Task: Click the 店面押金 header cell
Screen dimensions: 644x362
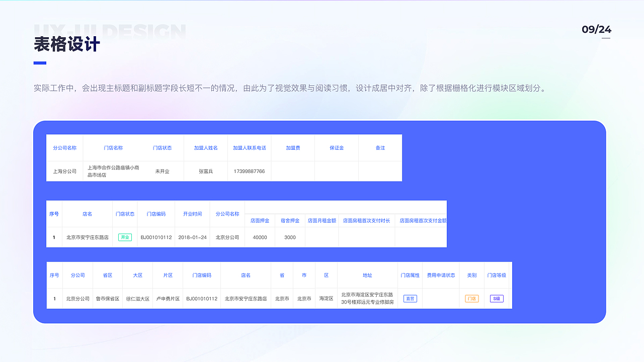Action: (x=260, y=221)
